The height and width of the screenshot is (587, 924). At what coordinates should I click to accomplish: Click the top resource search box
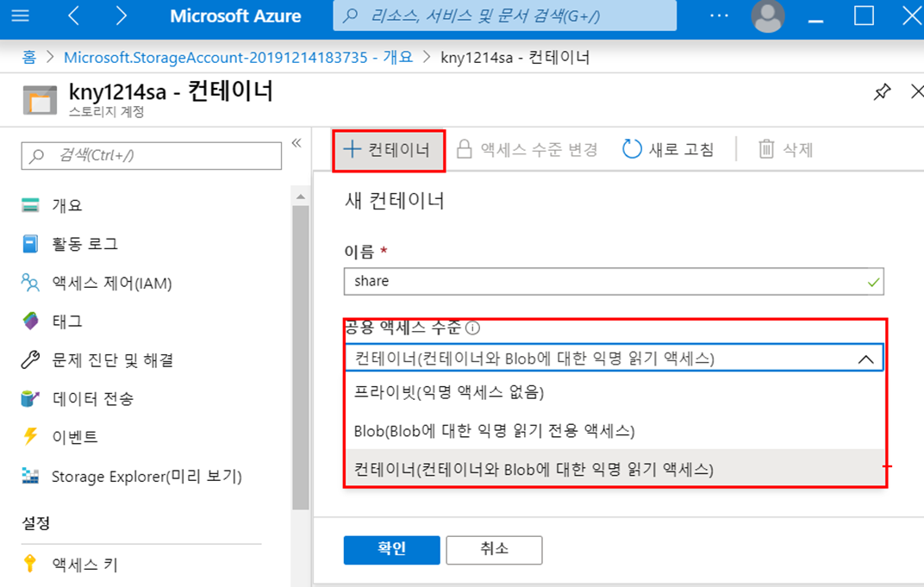click(504, 16)
